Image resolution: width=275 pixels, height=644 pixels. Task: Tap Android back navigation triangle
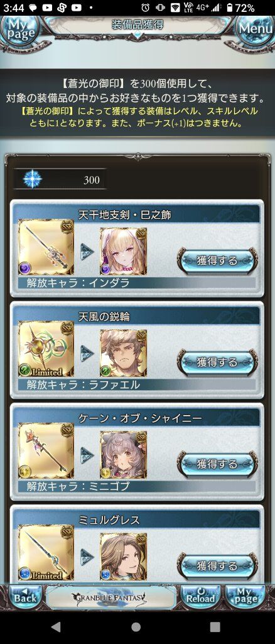(x=56, y=626)
